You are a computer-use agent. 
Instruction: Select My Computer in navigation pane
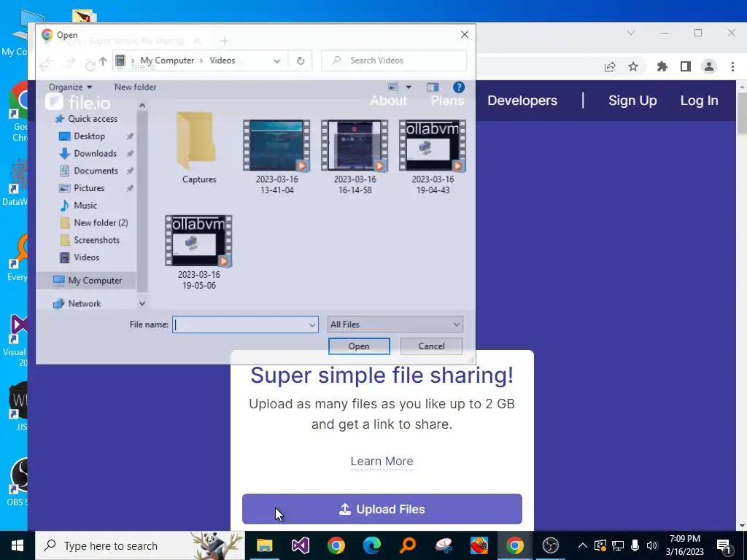pyautogui.click(x=88, y=281)
